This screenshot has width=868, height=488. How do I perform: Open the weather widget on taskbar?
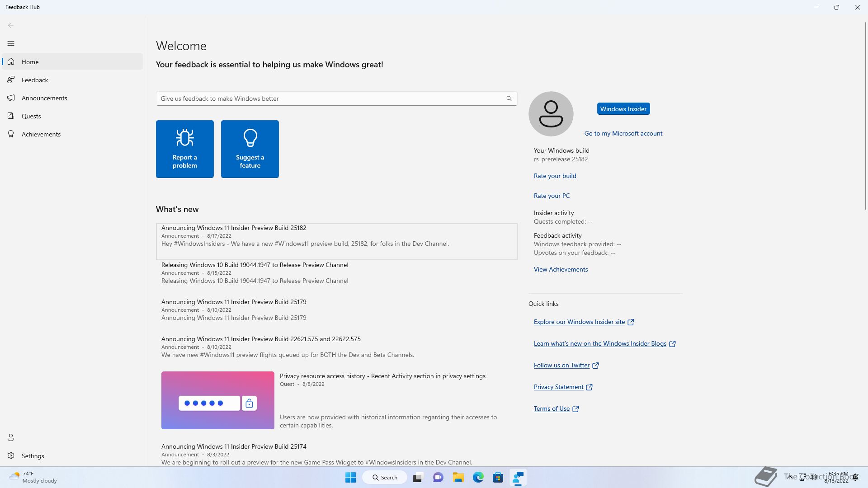point(33,477)
